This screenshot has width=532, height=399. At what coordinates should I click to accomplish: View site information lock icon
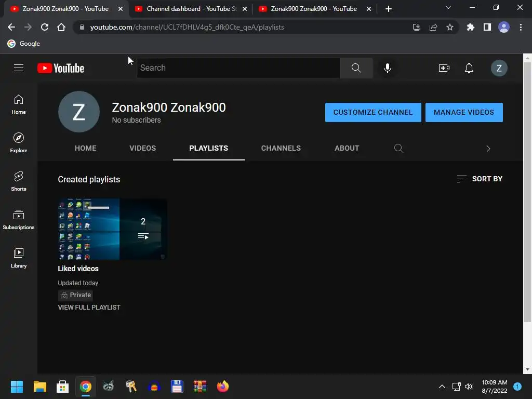point(82,27)
